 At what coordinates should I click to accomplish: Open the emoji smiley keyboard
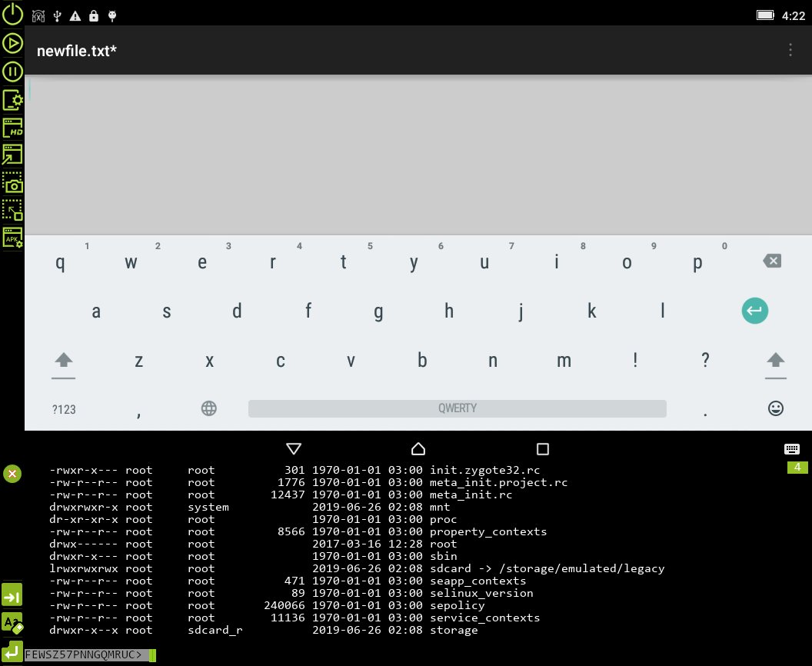coord(775,408)
